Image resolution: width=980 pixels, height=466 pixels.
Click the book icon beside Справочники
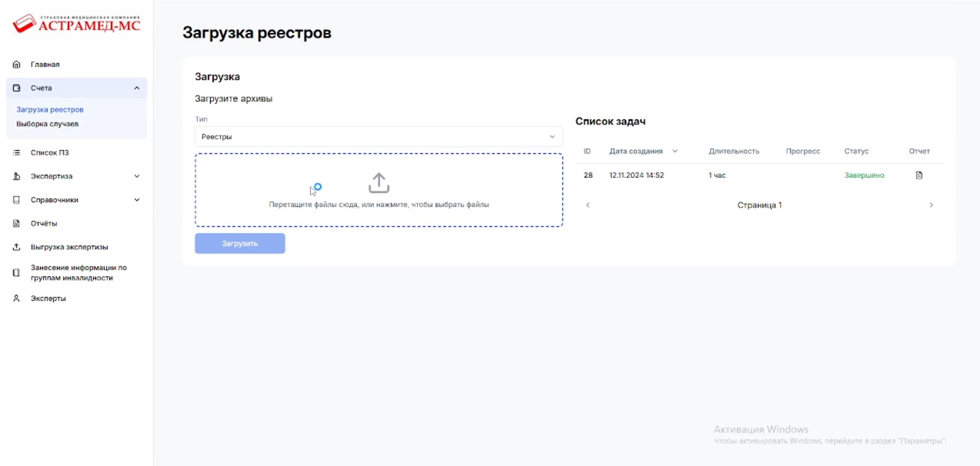17,200
